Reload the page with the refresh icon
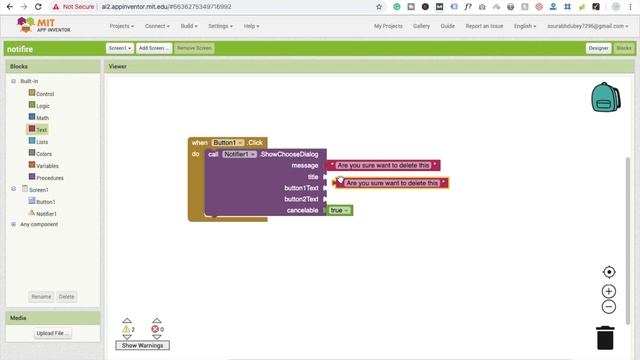Image resolution: width=640 pixels, height=360 pixels. point(38,7)
